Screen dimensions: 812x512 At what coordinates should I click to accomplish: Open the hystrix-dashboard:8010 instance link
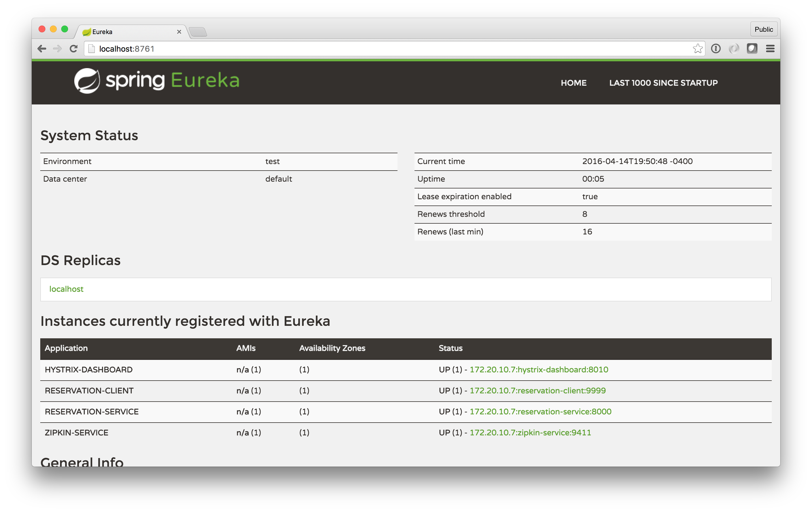click(538, 370)
